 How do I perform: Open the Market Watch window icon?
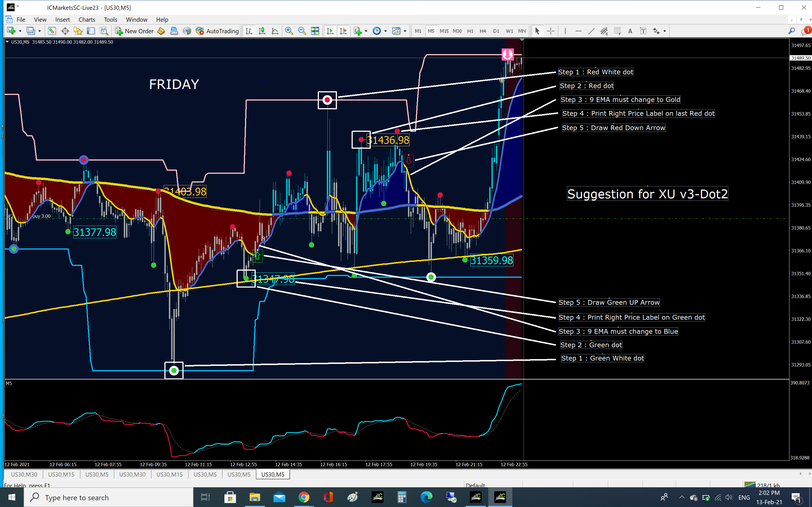52,31
